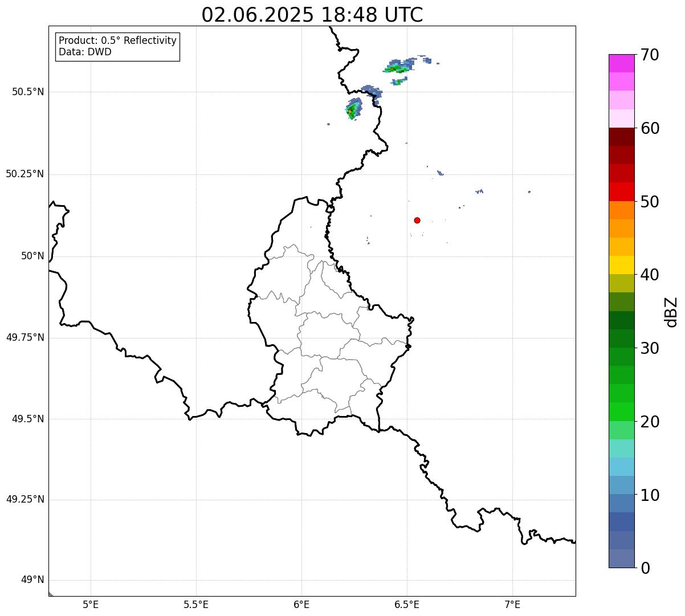Click the dBZ colorbar axis label

pyautogui.click(x=672, y=311)
